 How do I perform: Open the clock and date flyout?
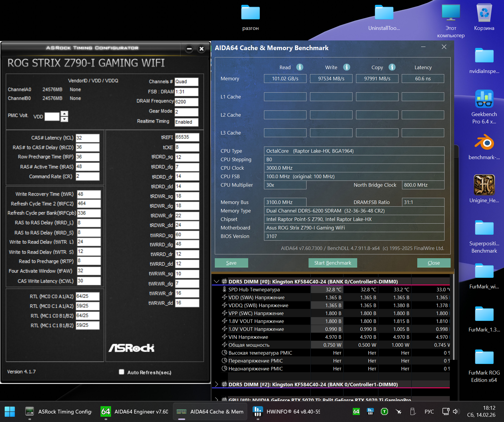click(481, 411)
